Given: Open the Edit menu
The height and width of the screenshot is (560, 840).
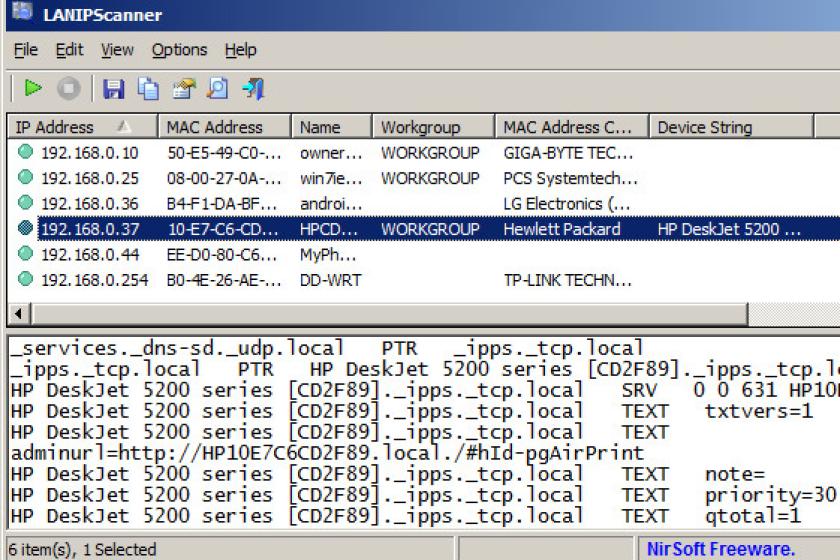Looking at the screenshot, I should [x=69, y=50].
